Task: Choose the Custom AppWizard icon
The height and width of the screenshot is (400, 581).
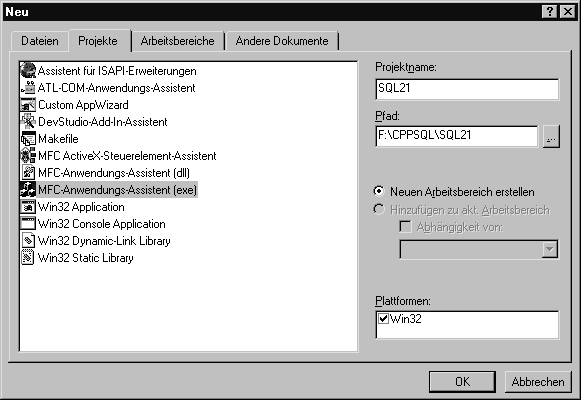Action: [x=28, y=105]
